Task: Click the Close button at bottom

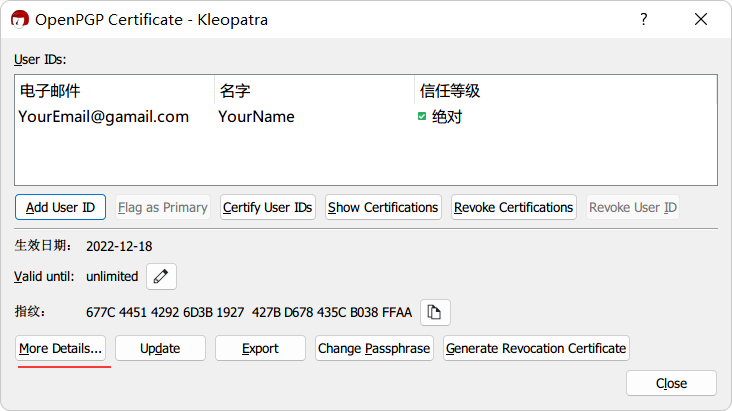Action: click(x=671, y=383)
